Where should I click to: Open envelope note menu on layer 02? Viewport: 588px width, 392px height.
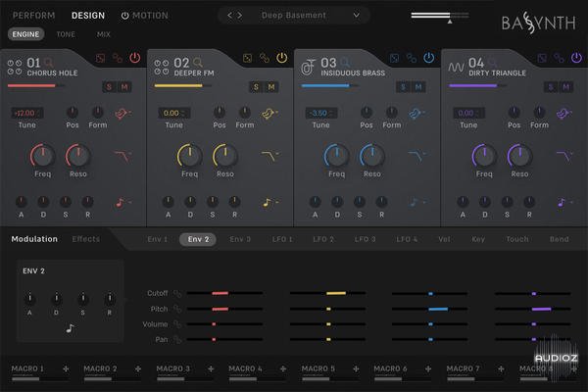pyautogui.click(x=270, y=203)
